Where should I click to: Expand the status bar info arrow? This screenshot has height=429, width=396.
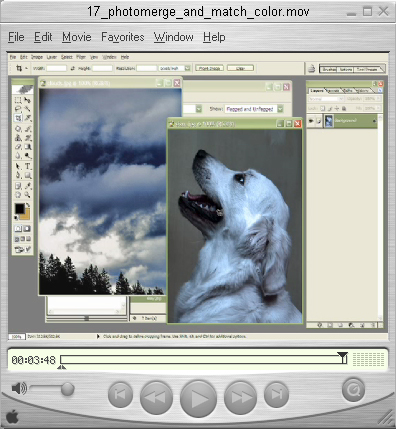coord(98,336)
